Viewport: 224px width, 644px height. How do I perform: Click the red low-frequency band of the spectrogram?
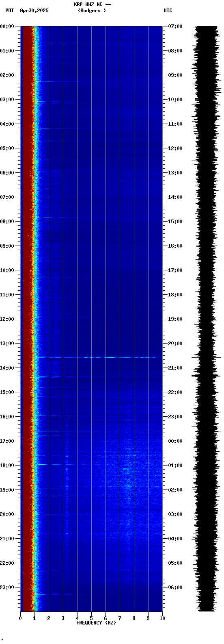point(27,319)
